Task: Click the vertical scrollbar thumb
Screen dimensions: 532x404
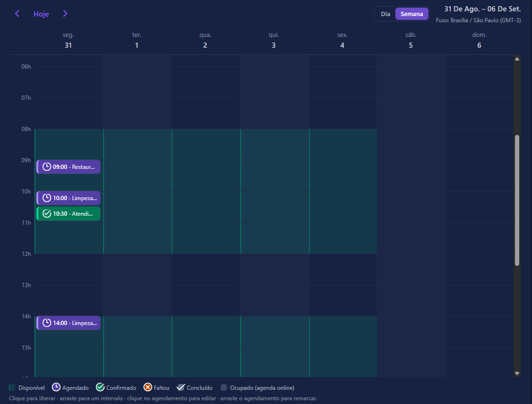Action: point(517,200)
